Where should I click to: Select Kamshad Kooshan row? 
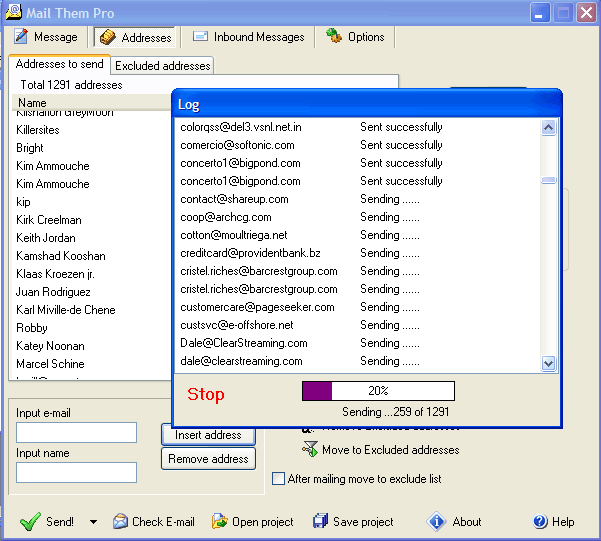tap(61, 256)
